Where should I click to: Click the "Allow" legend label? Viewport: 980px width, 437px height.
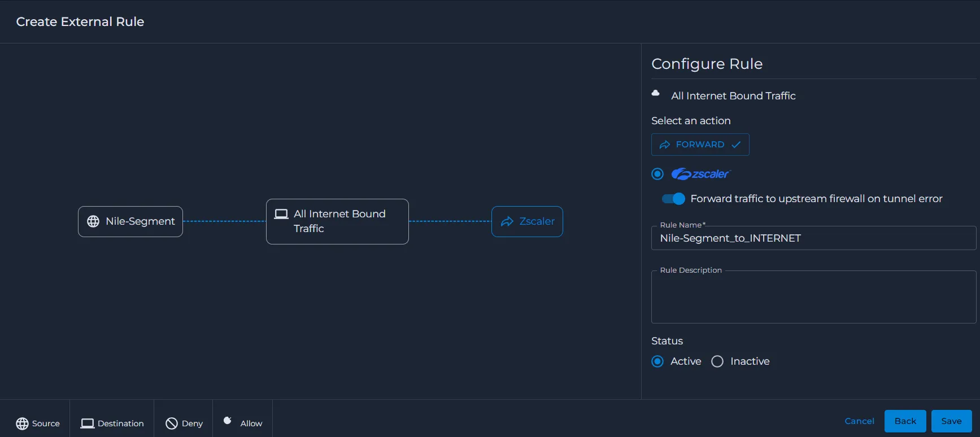click(251, 423)
